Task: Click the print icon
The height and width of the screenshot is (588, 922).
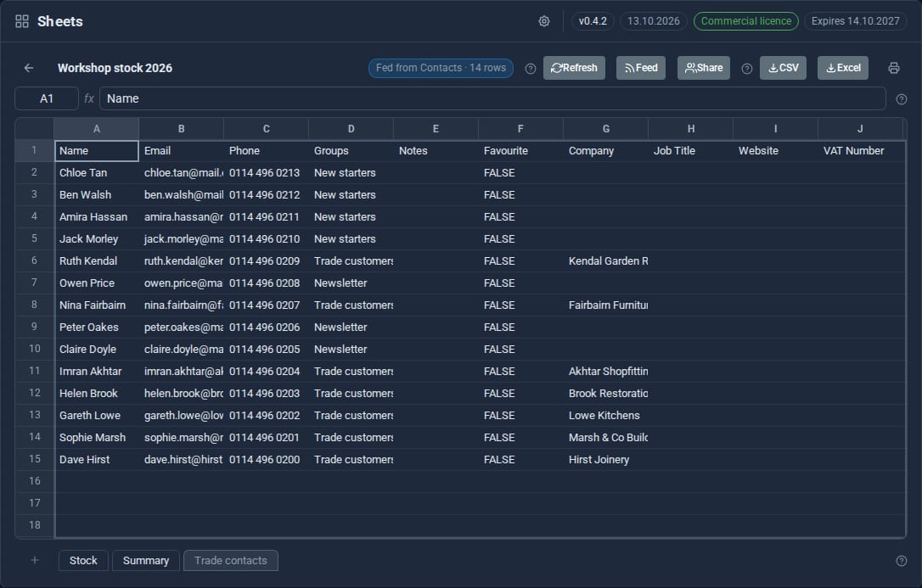Action: pos(894,68)
